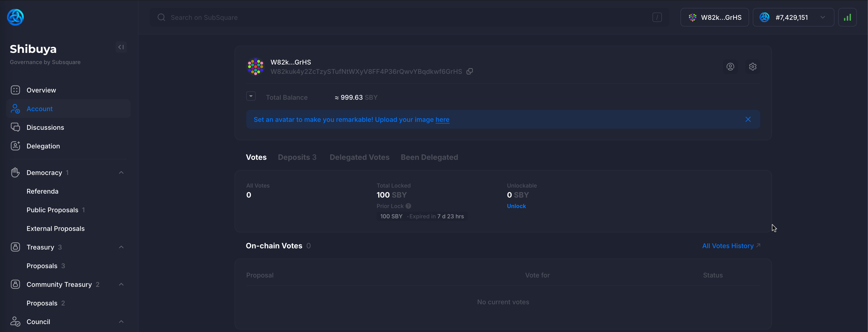Viewport: 868px width, 332px height.
Task: Copy the account address with copy icon
Action: [469, 71]
